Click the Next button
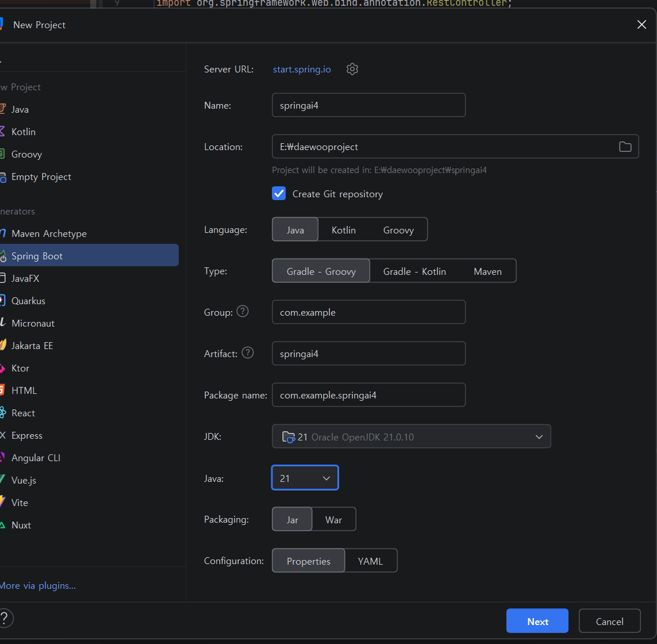Screen dimensions: 657x644 (537, 621)
